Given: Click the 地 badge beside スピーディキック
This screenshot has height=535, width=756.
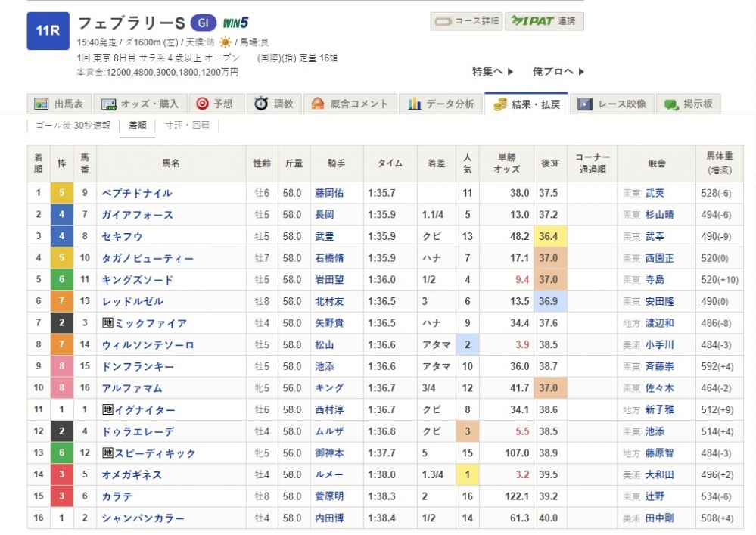Looking at the screenshot, I should point(107,453).
